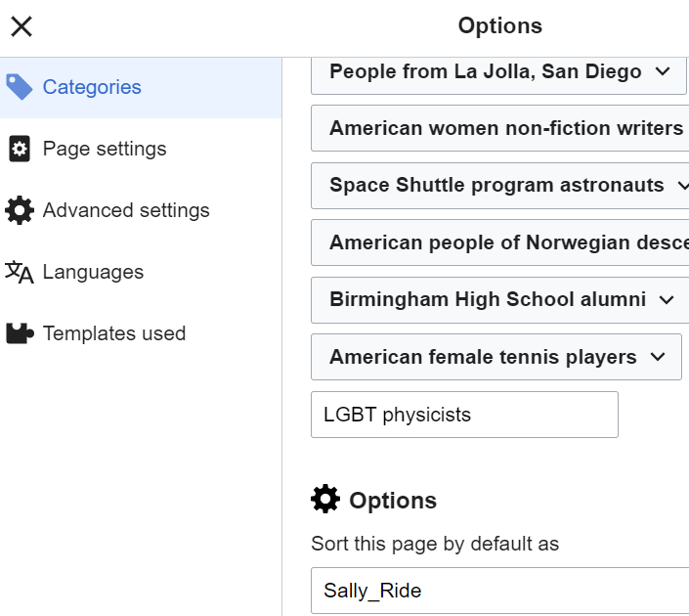Expand American female tennis players chevron

pos(658,357)
